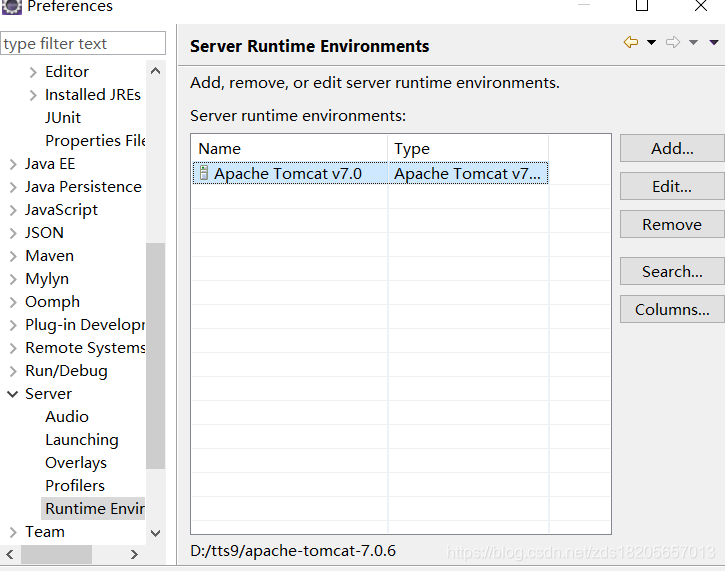Expand the JSON category

pos(12,233)
